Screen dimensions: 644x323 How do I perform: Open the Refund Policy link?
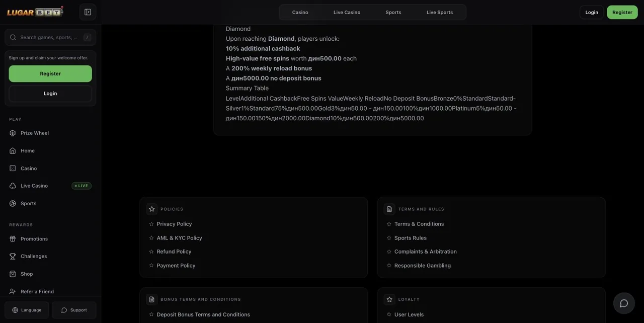tap(174, 252)
